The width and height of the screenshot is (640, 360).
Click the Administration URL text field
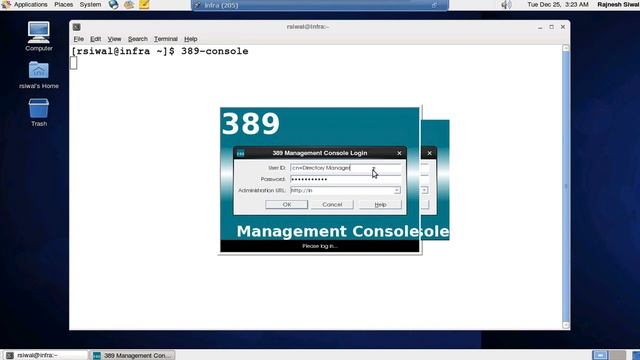[x=342, y=191]
